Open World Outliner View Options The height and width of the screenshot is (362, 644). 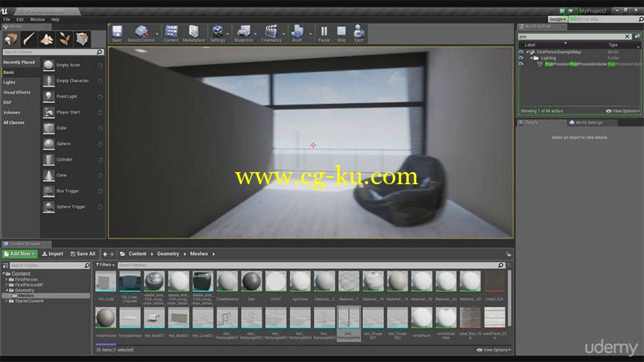click(x=623, y=111)
